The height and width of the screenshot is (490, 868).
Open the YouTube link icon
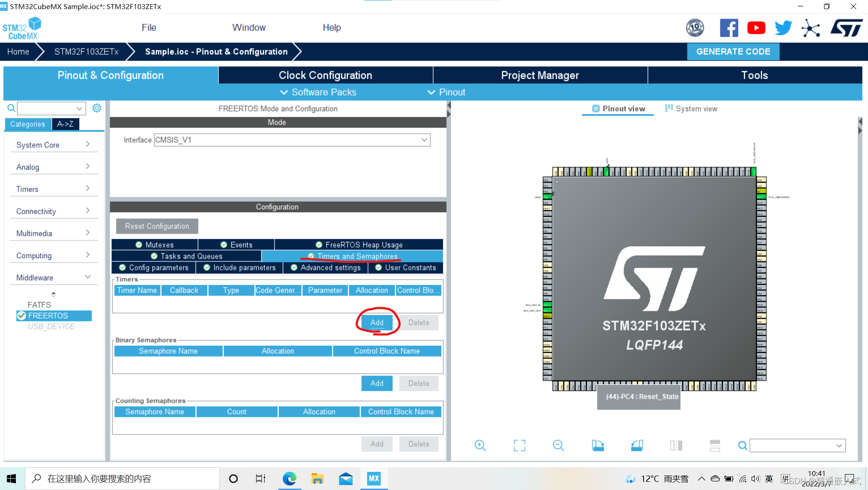[x=756, y=28]
